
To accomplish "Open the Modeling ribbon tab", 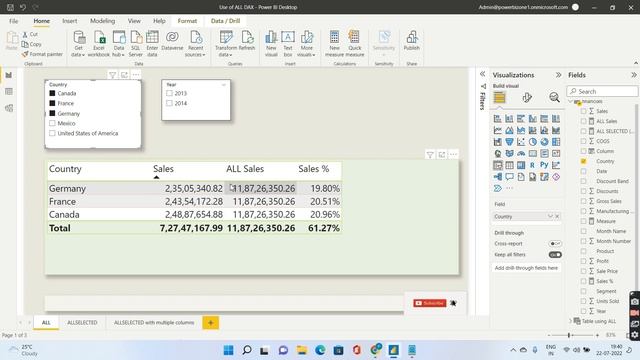I will 102,21.
